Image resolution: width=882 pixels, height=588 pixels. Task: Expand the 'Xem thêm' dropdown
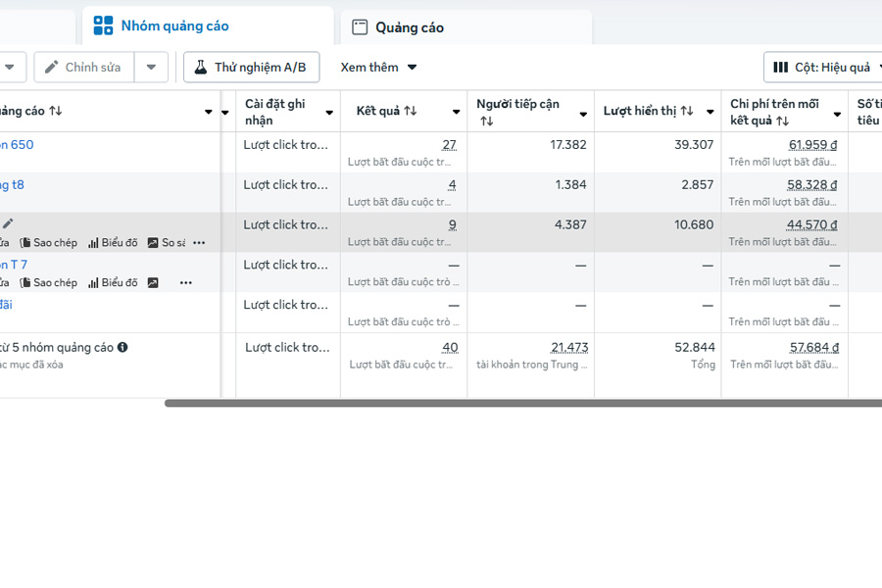[x=378, y=68]
